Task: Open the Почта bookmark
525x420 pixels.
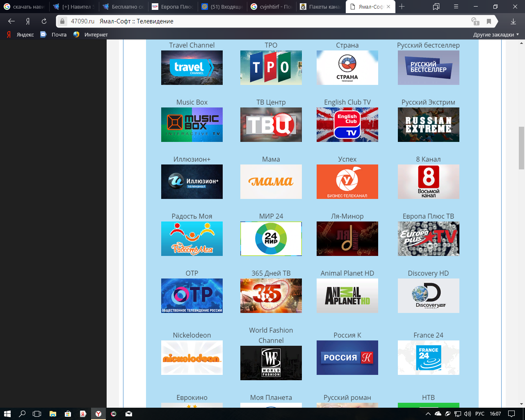Action: (53, 34)
